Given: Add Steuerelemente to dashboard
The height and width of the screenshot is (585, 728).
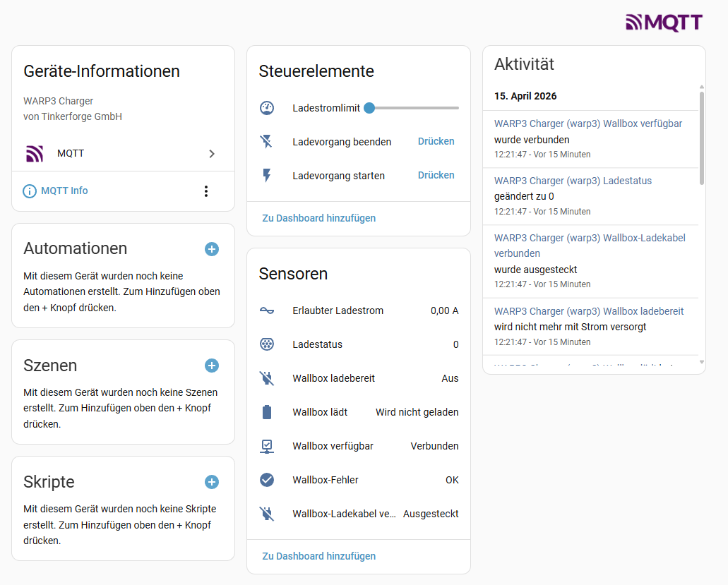Looking at the screenshot, I should [318, 218].
